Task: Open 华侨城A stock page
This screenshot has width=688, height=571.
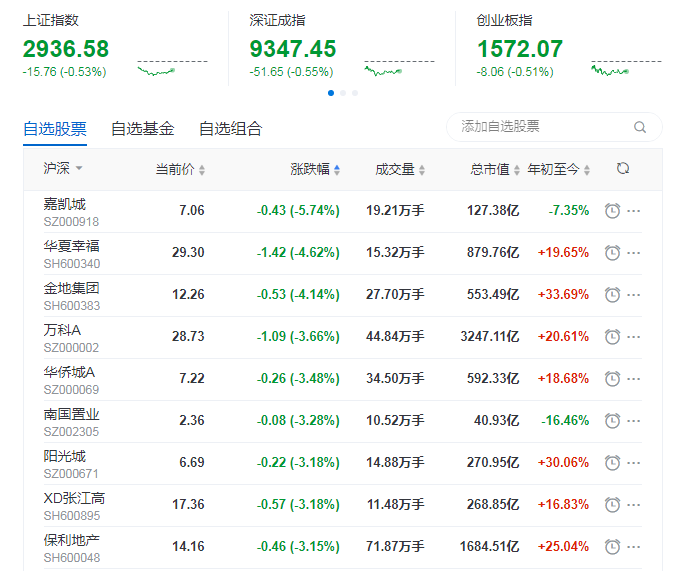Action: [69, 372]
